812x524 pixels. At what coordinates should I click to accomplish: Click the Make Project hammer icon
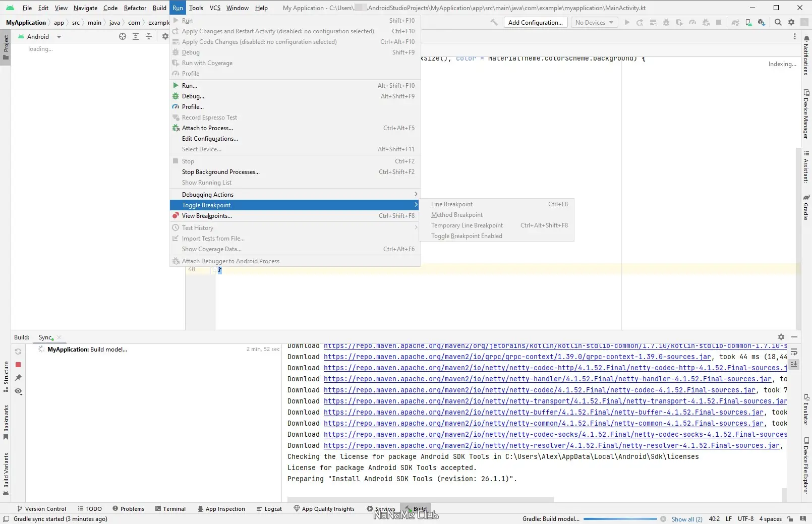coord(494,22)
